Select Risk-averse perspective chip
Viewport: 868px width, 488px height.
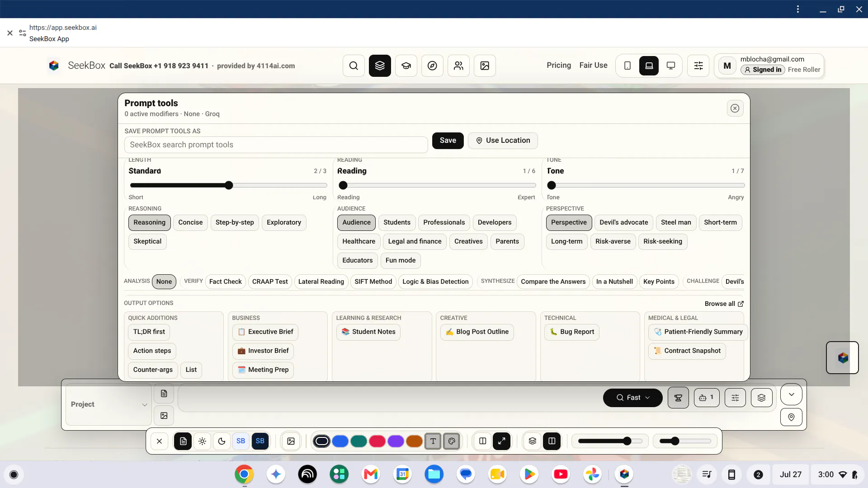tap(613, 241)
